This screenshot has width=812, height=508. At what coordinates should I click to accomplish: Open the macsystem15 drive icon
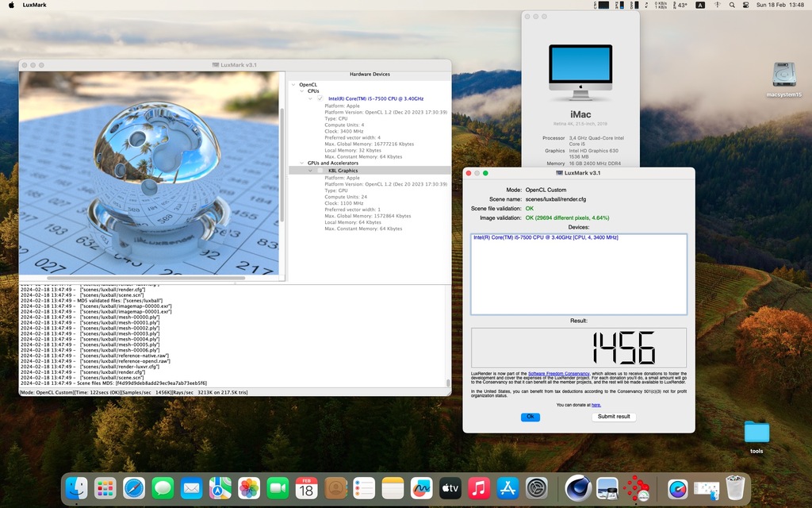[x=783, y=75]
